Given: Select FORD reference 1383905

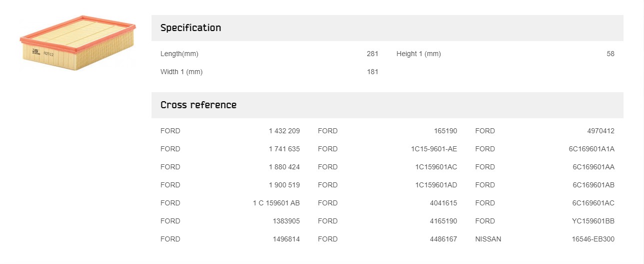Looking at the screenshot, I should 286,221.
